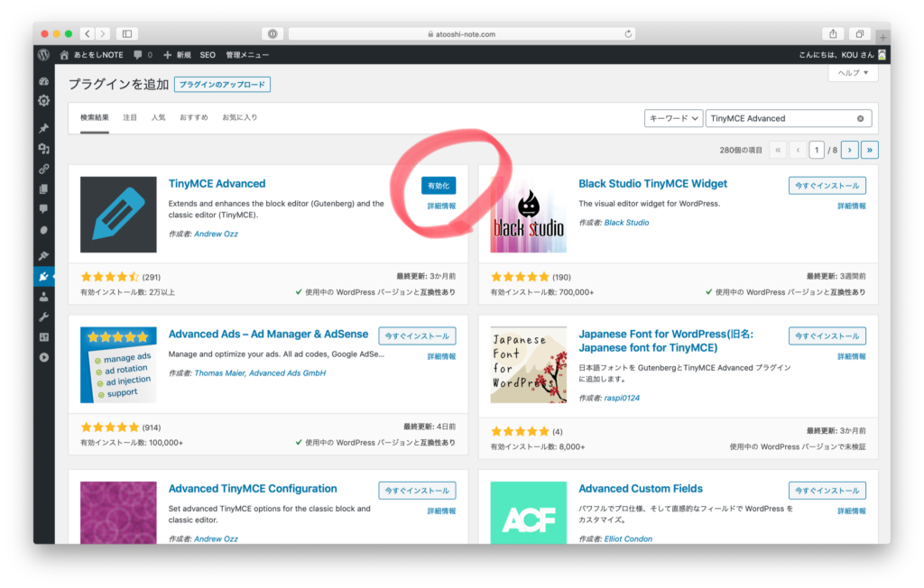Switch to the 人気 tab

pos(158,117)
